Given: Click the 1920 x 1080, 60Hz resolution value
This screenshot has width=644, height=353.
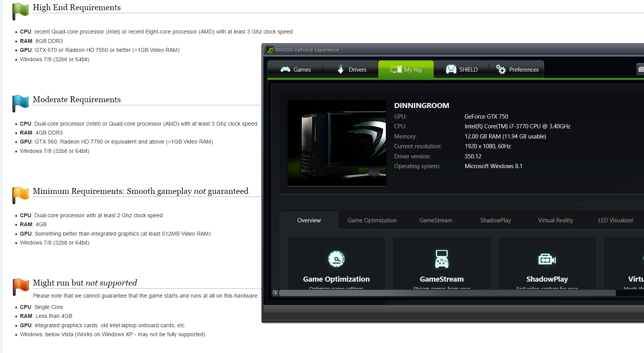Looking at the screenshot, I should click(x=488, y=146).
